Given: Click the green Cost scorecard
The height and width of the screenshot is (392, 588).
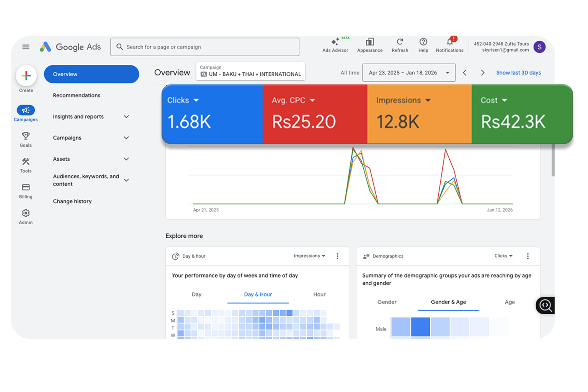Looking at the screenshot, I should point(522,114).
